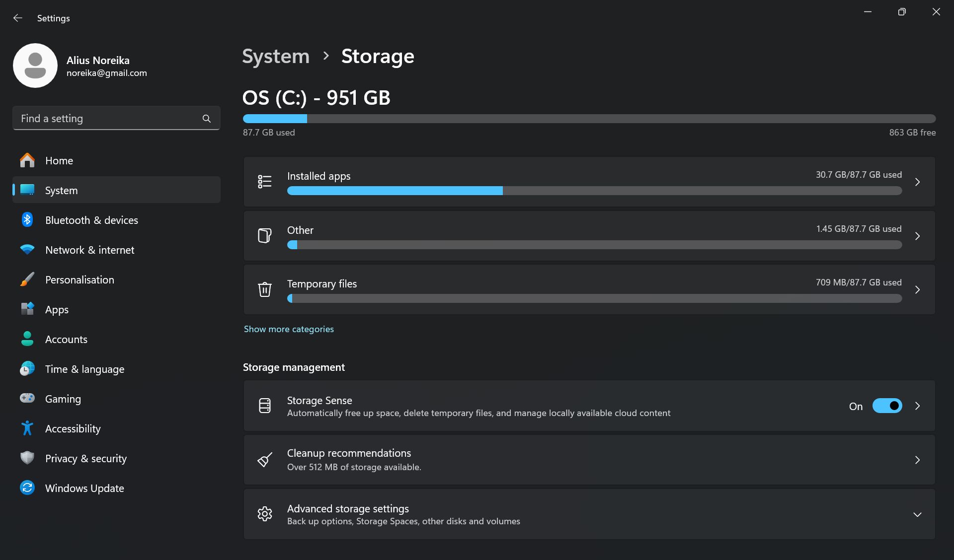Open Personalisation in the sidebar

[79, 280]
